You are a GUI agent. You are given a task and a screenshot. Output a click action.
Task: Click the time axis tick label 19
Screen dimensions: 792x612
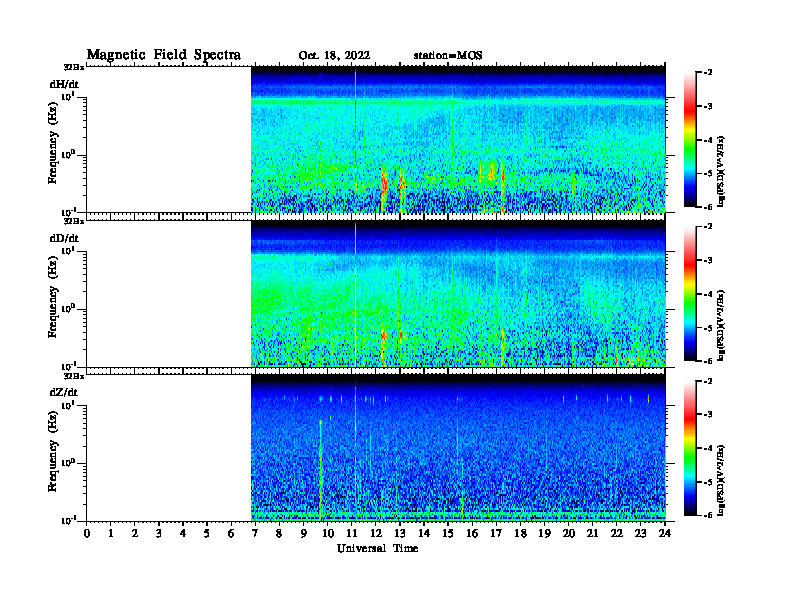click(x=544, y=533)
